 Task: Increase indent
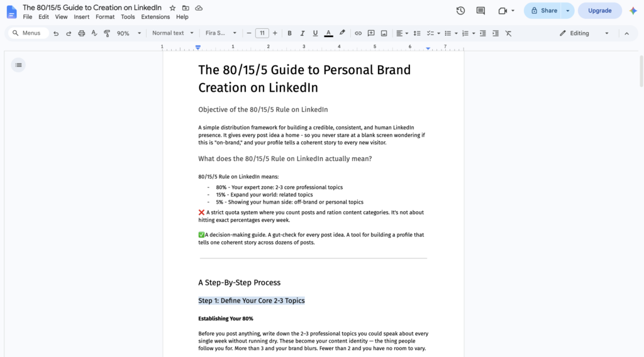tap(496, 33)
